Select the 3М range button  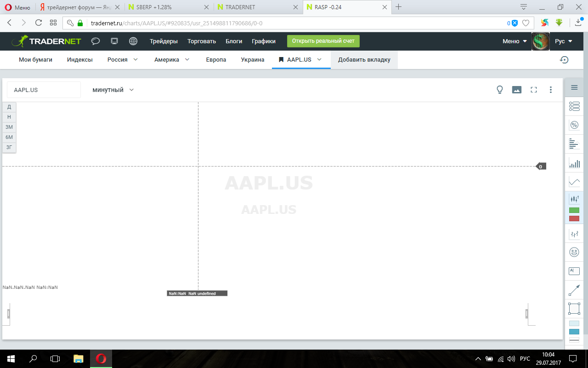coord(9,127)
